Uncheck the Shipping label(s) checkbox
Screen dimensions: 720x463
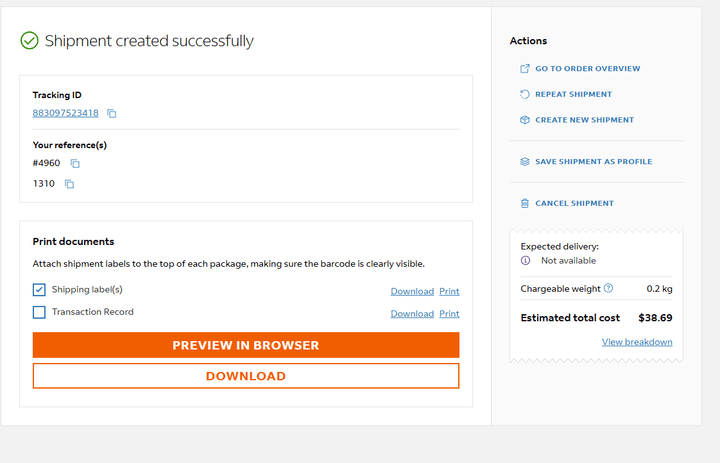tap(39, 290)
